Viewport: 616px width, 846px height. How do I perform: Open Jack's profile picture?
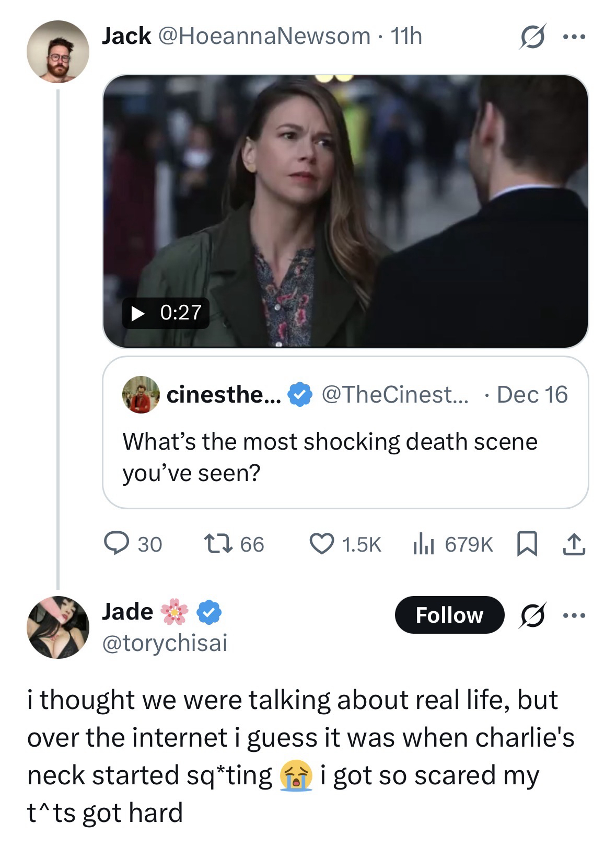58,52
